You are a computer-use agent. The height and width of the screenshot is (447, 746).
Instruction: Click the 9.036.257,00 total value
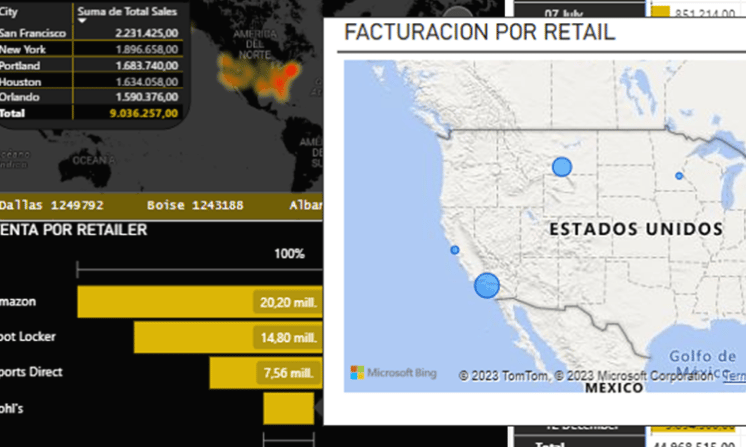point(144,113)
